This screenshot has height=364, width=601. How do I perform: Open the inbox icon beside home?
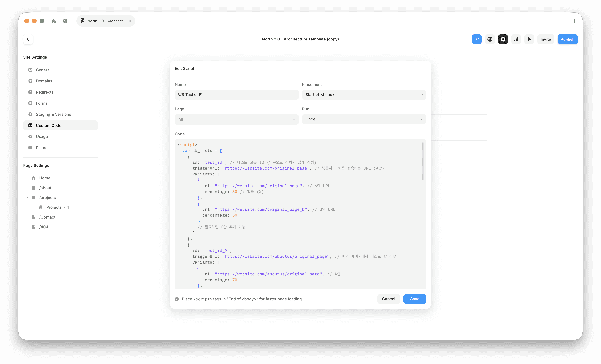tap(65, 21)
